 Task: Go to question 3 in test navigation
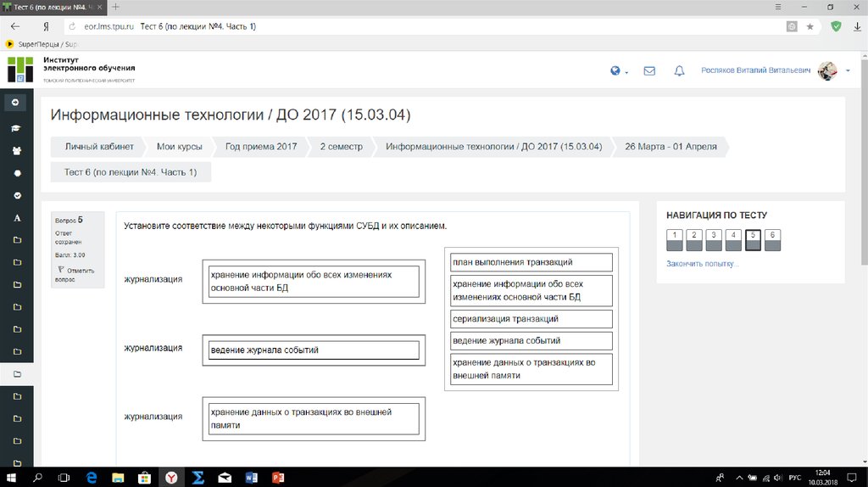tap(714, 240)
